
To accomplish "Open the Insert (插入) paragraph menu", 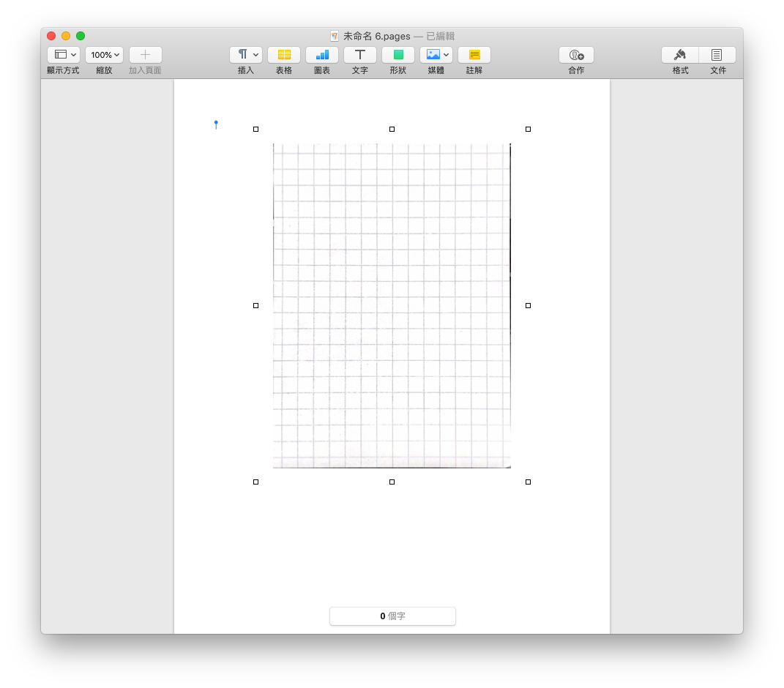I will coord(246,54).
